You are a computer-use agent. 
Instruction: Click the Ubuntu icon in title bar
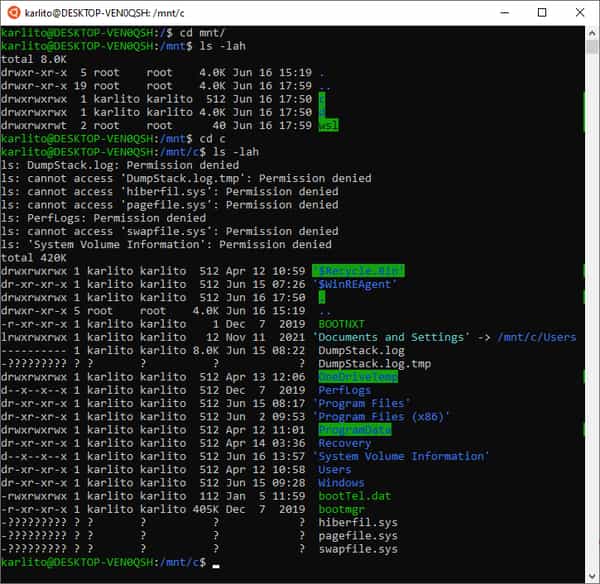pos(13,13)
